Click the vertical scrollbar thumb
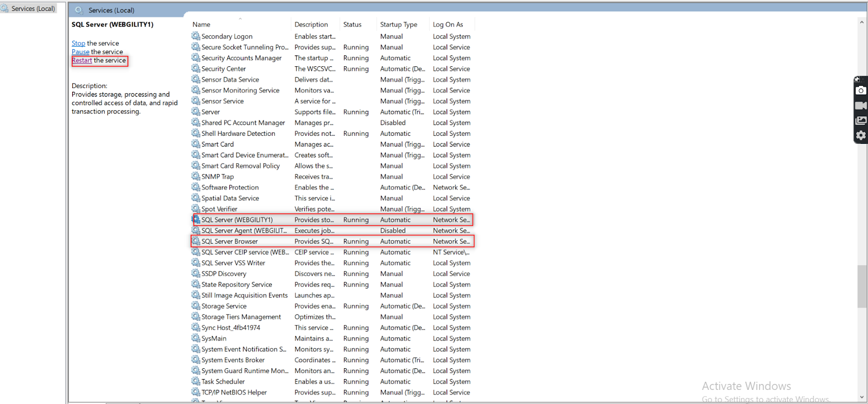This screenshot has height=404, width=868. (x=862, y=287)
